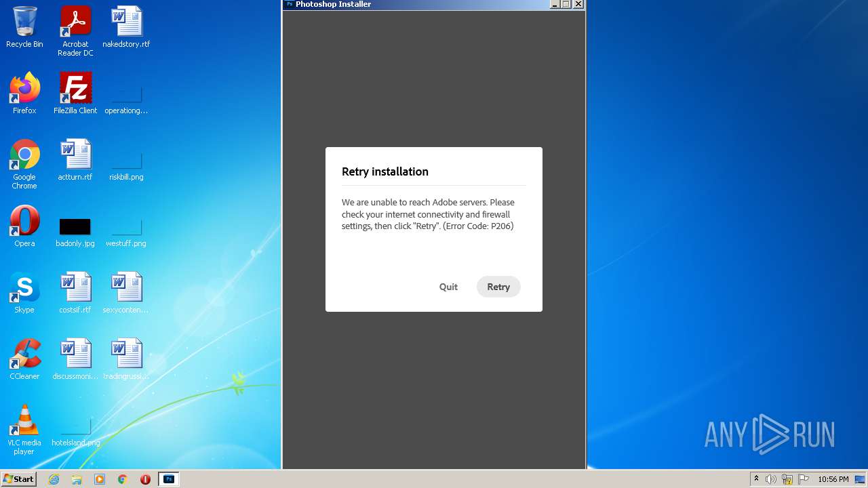868x488 pixels.
Task: Open the volume control in tray
Action: (x=771, y=479)
